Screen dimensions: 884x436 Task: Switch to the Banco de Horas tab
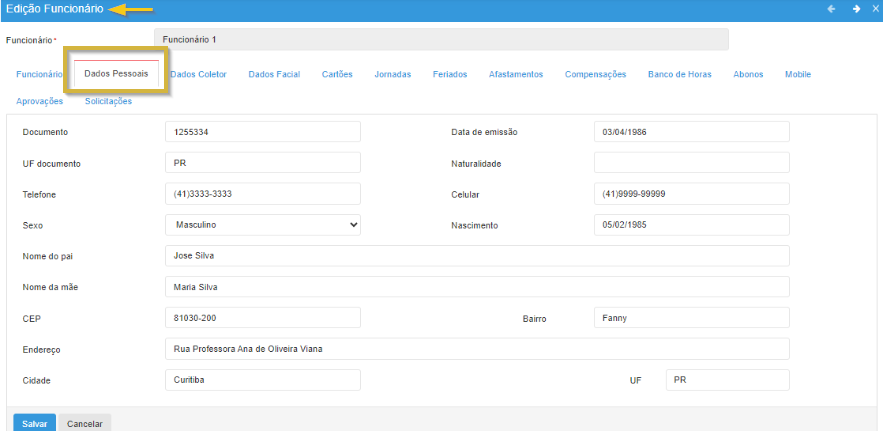pyautogui.click(x=680, y=74)
